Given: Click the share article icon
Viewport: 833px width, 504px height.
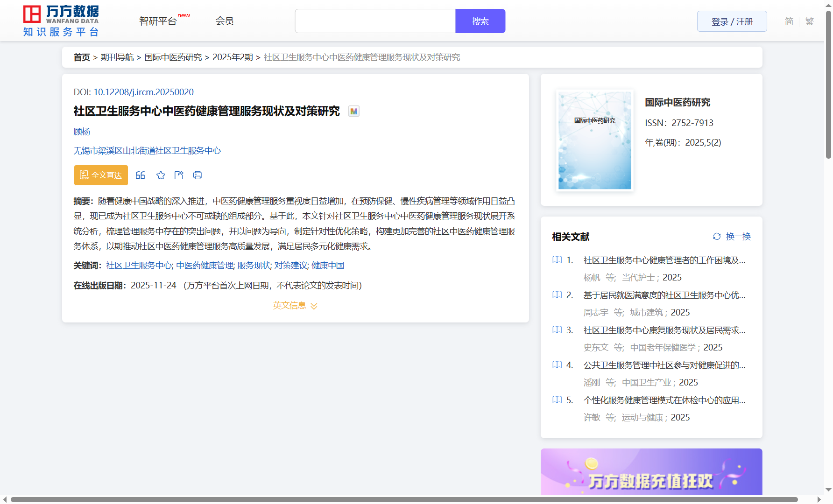Looking at the screenshot, I should point(179,175).
